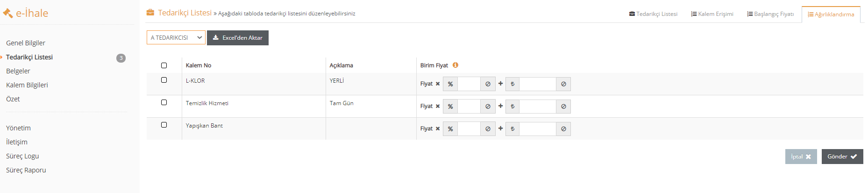The image size is (868, 193).
Task: Remove Fiyat criterion in L-KLOR row
Action: coord(438,84)
